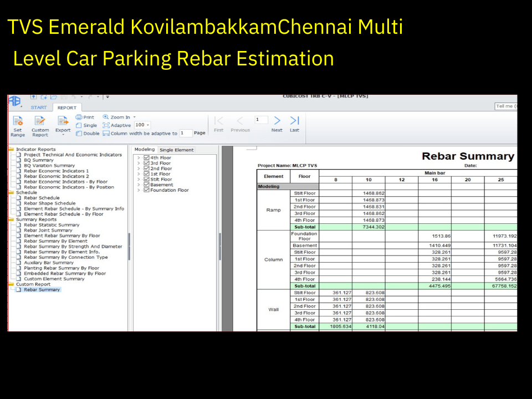This screenshot has width=532, height=399.
Task: Uncheck the Stilt Floor checkbox
Action: [146, 179]
